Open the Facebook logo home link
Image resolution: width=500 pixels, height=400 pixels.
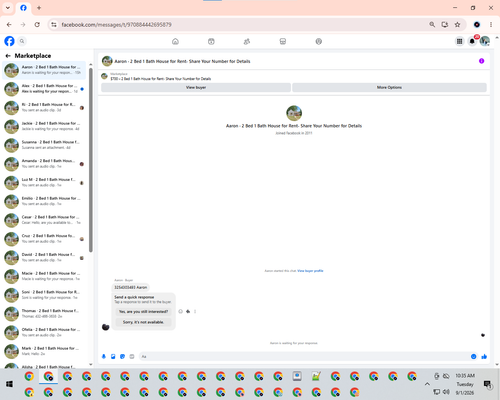point(9,41)
